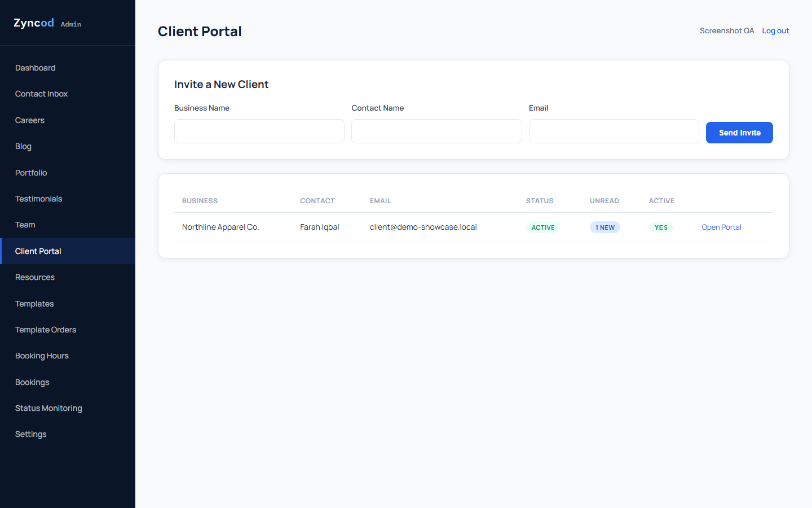This screenshot has height=508, width=812.
Task: Click the STATUS column header
Action: (540, 201)
